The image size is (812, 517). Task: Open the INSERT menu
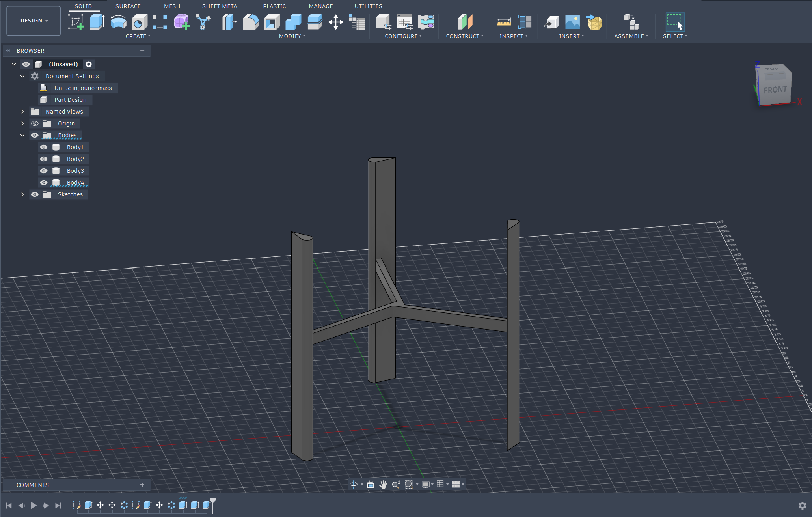pyautogui.click(x=572, y=36)
